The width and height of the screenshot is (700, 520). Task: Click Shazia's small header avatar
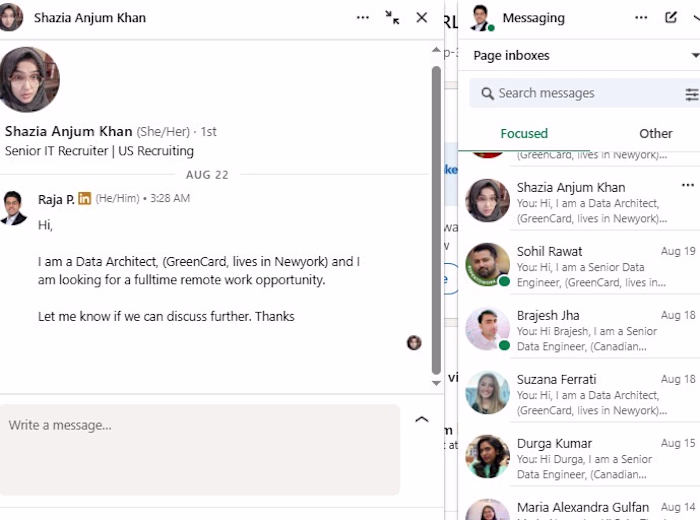pos(10,17)
